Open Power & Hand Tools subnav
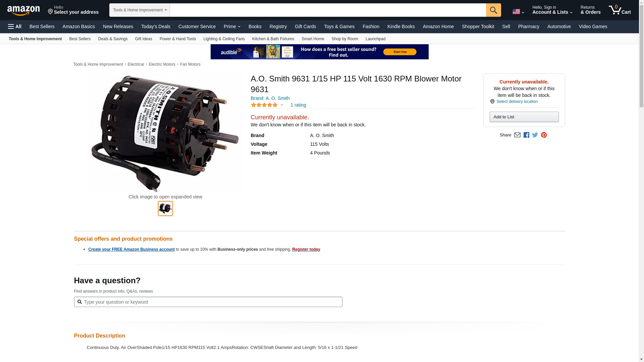Viewport: 644px width, 362px height. 178,39
